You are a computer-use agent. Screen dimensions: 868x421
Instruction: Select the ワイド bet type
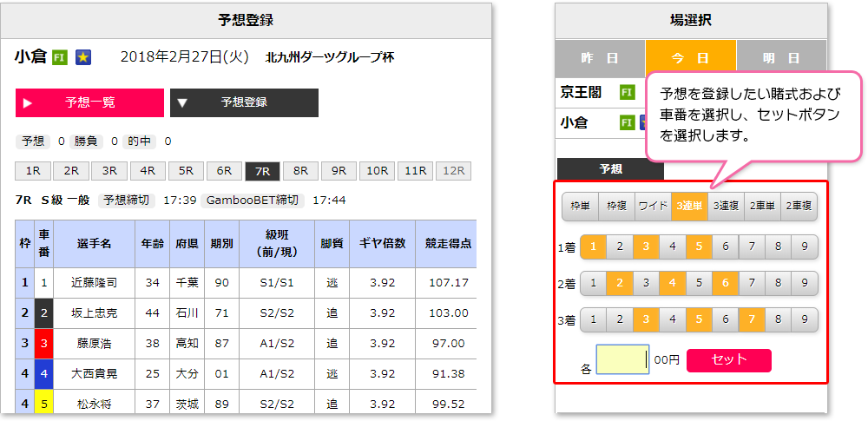click(654, 207)
